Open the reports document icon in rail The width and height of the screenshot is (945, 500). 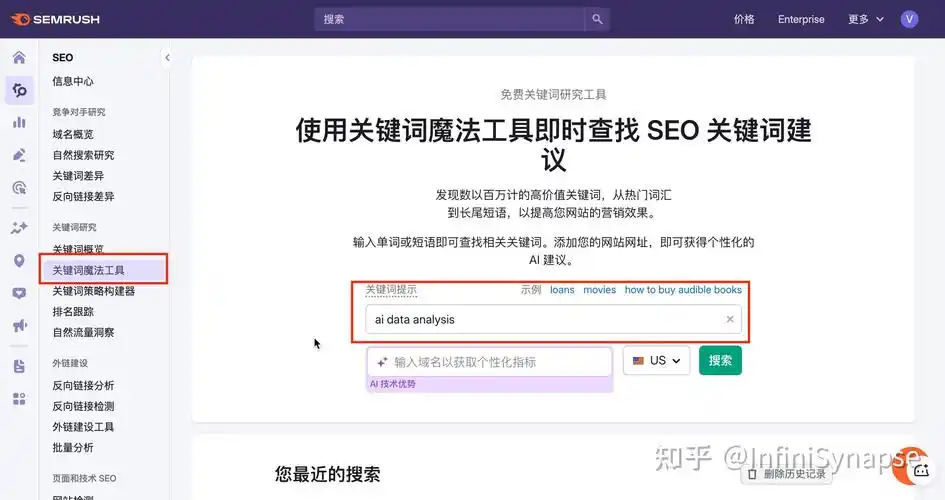coord(19,366)
